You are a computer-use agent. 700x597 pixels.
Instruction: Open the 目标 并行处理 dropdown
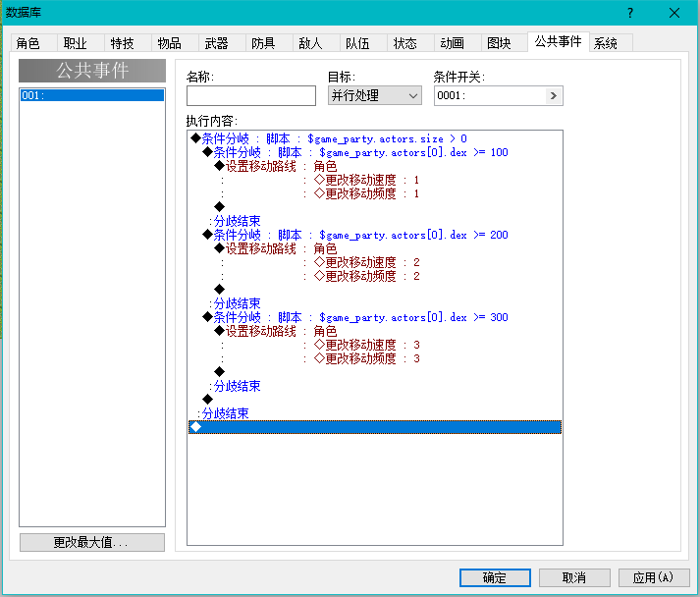tap(375, 95)
